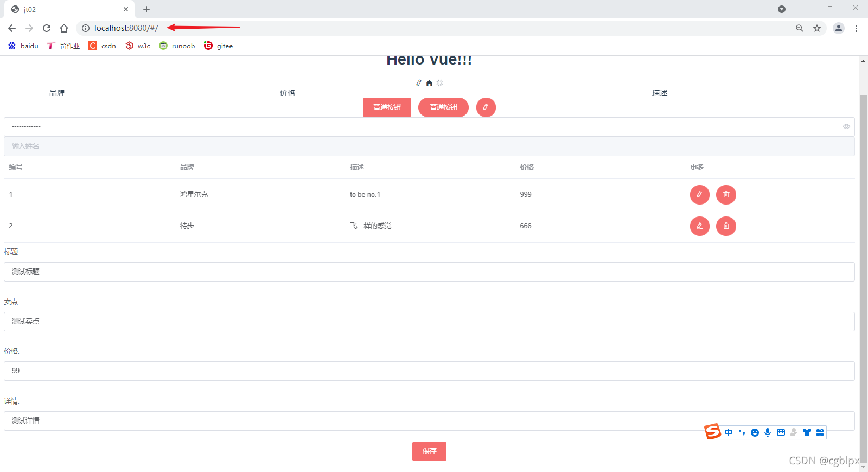
Task: Click the table cell 飞一样的感觉
Action: [371, 226]
